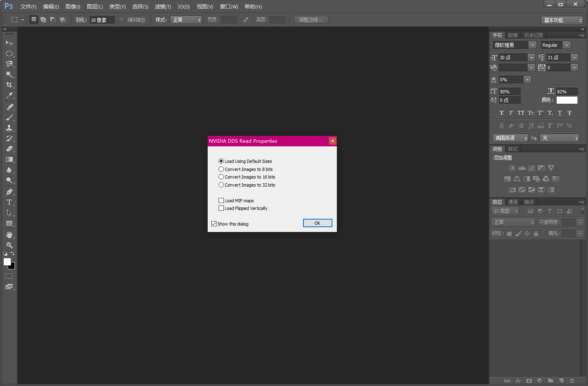This screenshot has width=588, height=386.
Task: Click the white text color swatch
Action: click(x=567, y=100)
